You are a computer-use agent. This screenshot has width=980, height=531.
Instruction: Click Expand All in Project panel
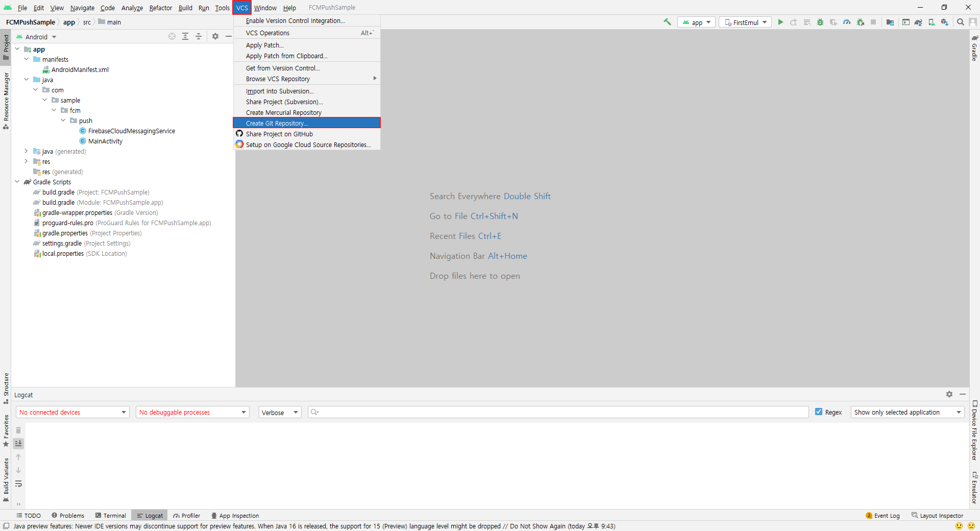(185, 36)
